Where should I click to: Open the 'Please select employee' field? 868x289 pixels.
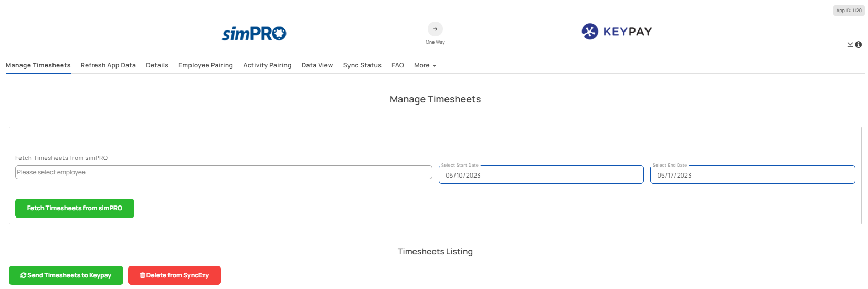point(224,172)
